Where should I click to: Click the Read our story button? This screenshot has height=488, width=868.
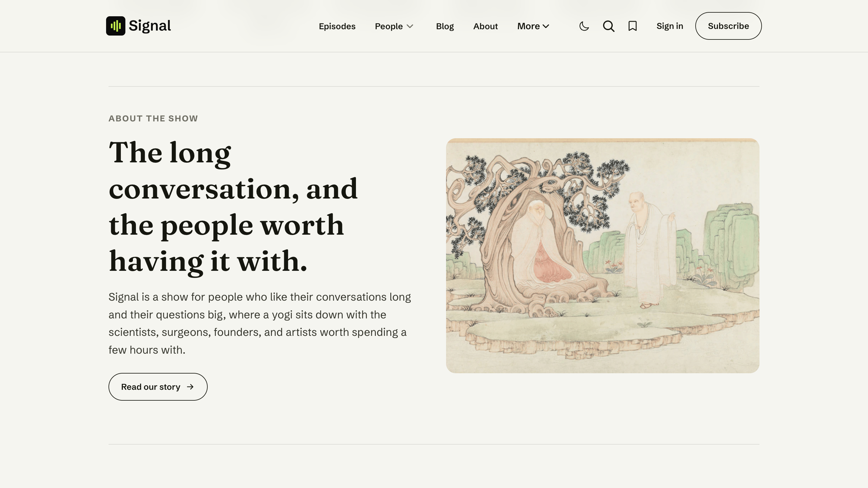point(158,386)
